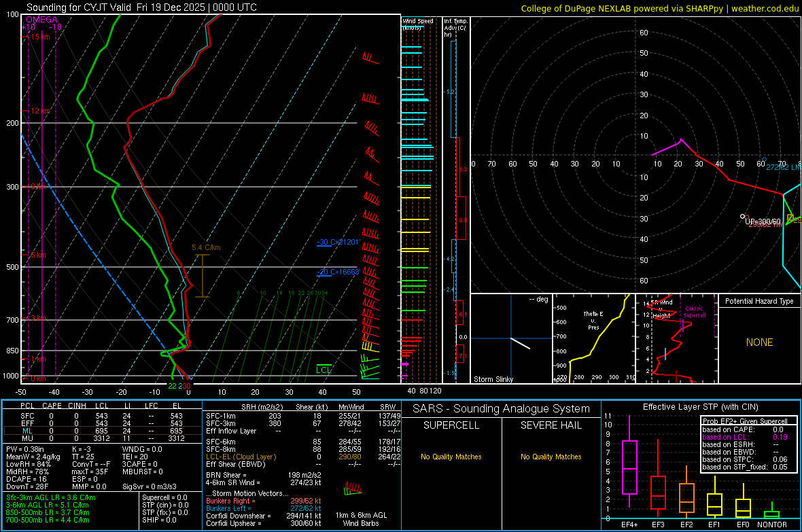This screenshot has width=802, height=532.
Task: Click the DCAPE = 16 value
Action: (26, 479)
